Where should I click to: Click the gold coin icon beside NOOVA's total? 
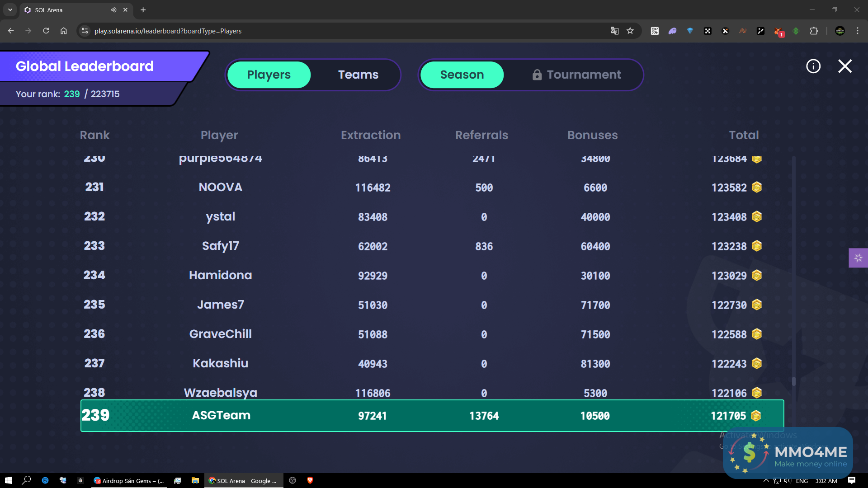(757, 187)
